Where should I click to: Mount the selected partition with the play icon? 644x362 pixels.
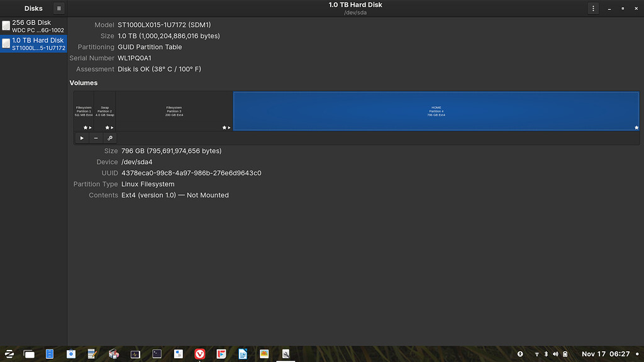[x=82, y=138]
